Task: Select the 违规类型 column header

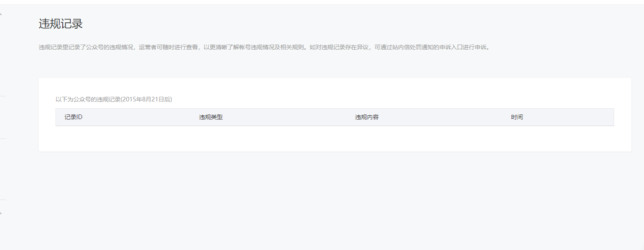Action: [211, 117]
